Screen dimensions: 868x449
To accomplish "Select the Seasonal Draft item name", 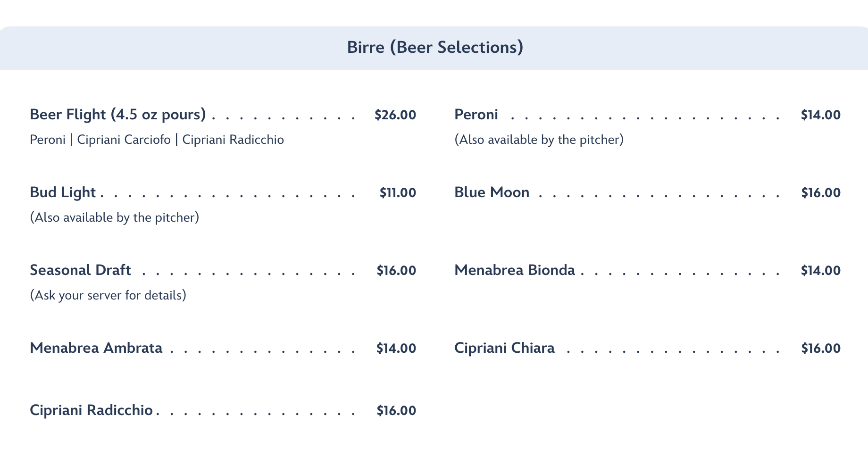I will pos(80,270).
